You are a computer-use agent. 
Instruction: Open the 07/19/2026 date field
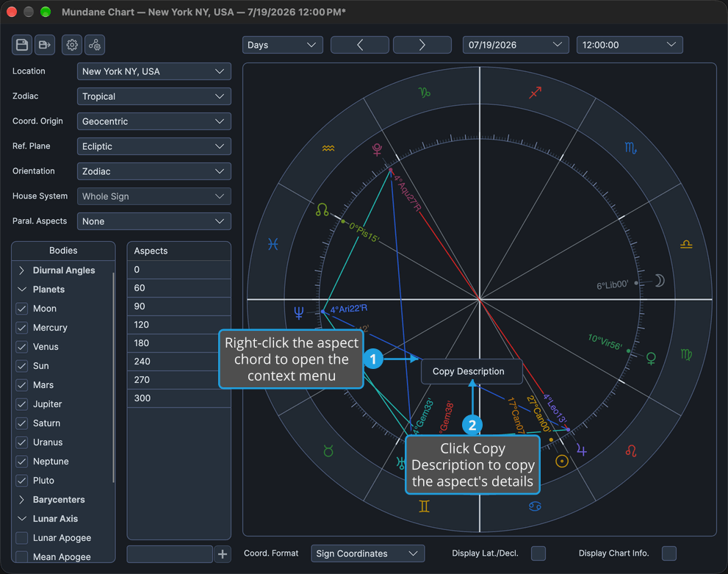coord(516,45)
